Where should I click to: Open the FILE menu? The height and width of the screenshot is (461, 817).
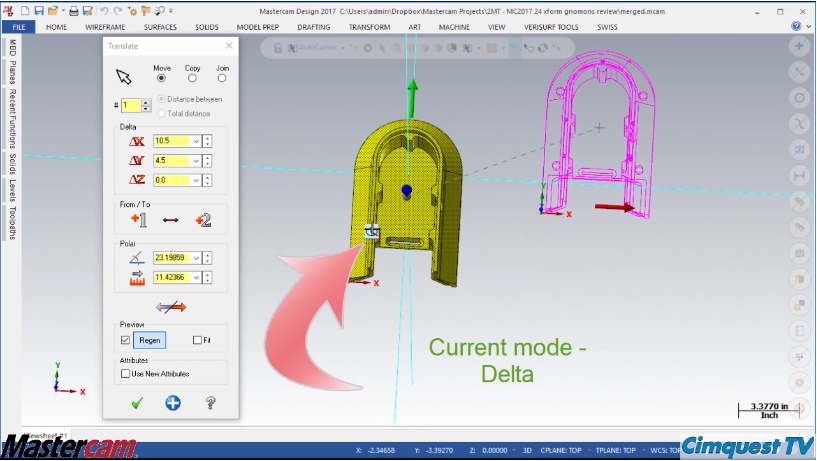19,27
